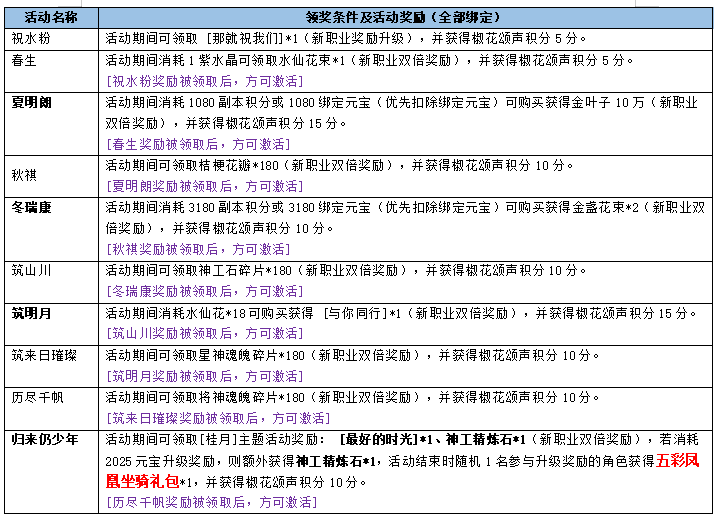Screen dimensions: 720x520
Task: Select the 秋祺 activity name cell
Action: [51, 176]
